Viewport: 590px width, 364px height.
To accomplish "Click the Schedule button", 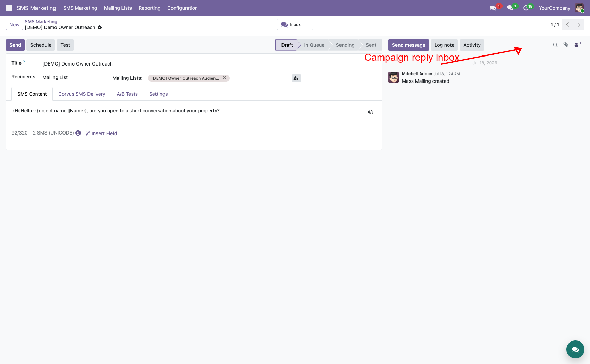I will tap(41, 45).
